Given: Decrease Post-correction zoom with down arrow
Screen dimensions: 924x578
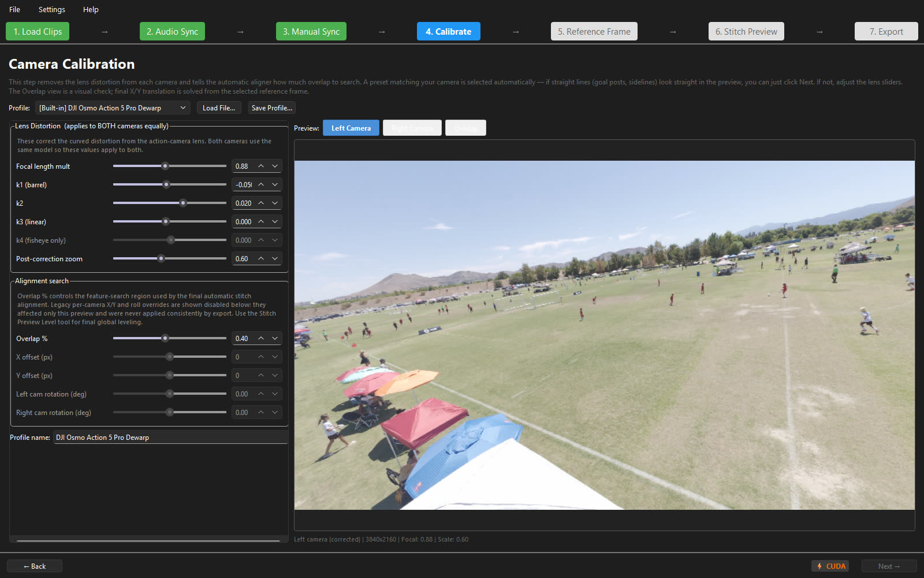Looking at the screenshot, I should click(275, 259).
